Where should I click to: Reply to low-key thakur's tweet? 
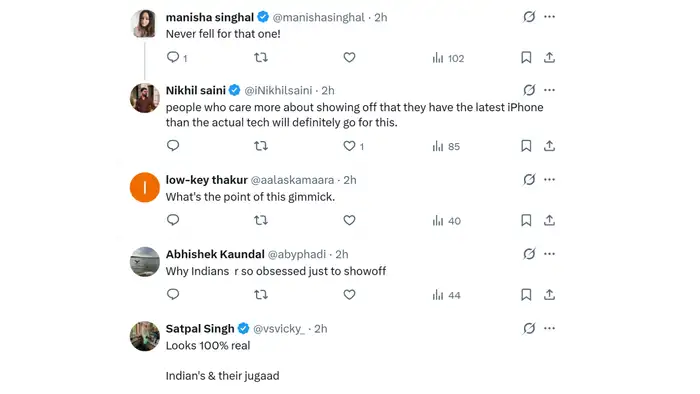point(173,220)
